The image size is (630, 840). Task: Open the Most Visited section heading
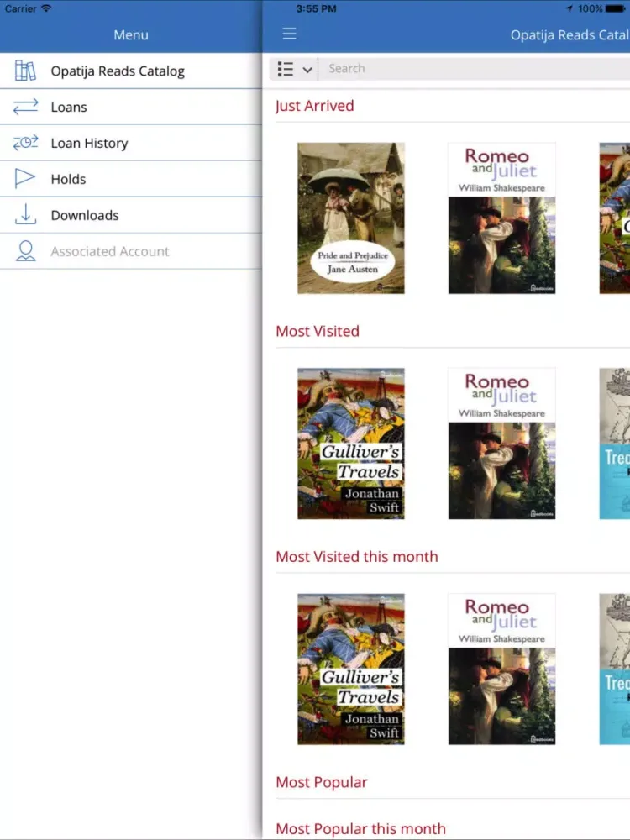click(318, 331)
